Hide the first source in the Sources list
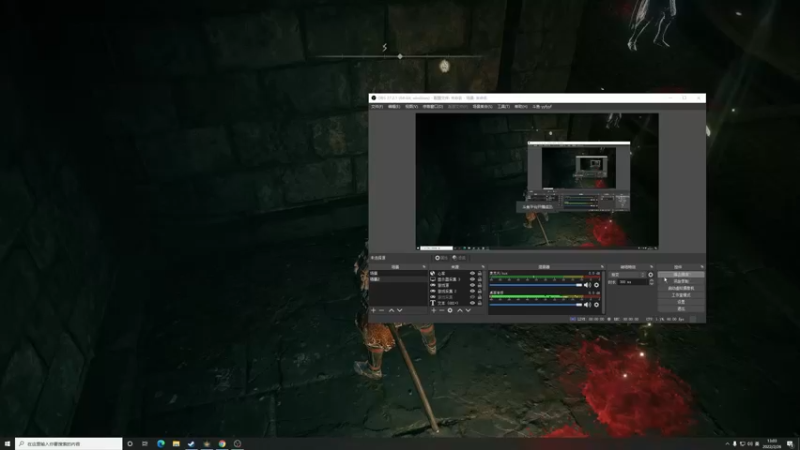 [x=472, y=273]
